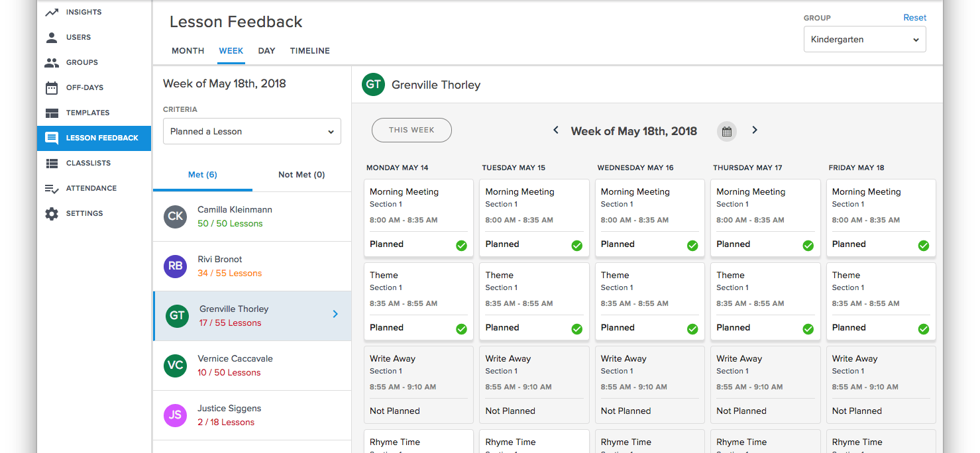Switch to the Day tab

[x=267, y=51]
